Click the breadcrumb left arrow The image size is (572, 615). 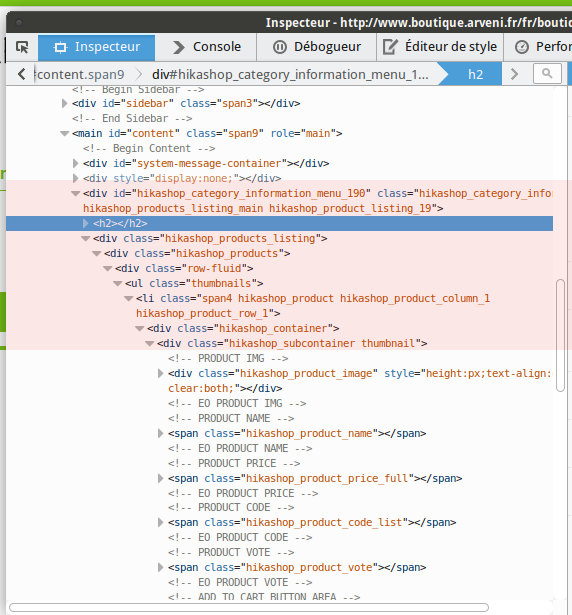click(x=22, y=74)
